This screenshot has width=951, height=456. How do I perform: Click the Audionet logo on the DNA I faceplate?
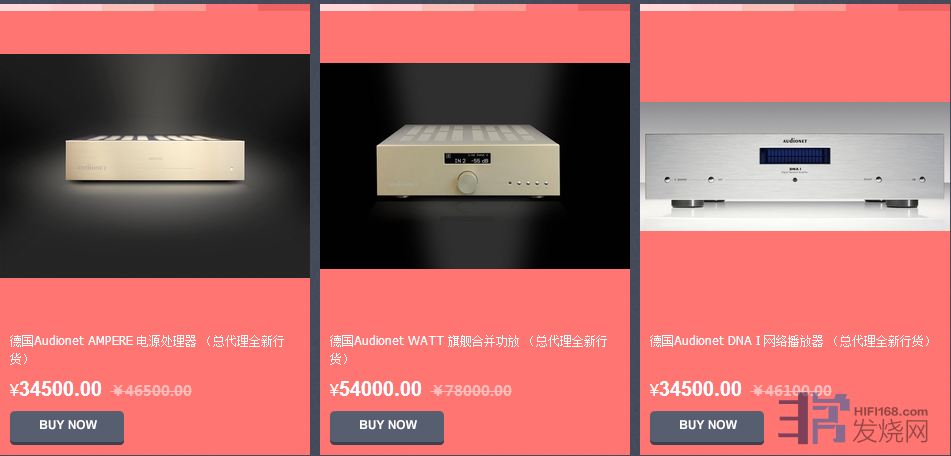(795, 141)
